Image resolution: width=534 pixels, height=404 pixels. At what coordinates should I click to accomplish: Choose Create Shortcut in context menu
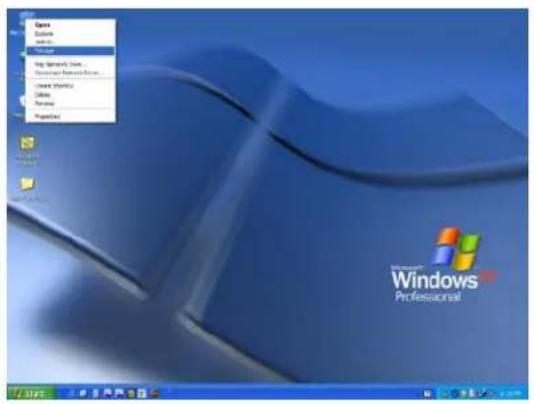pos(70,86)
